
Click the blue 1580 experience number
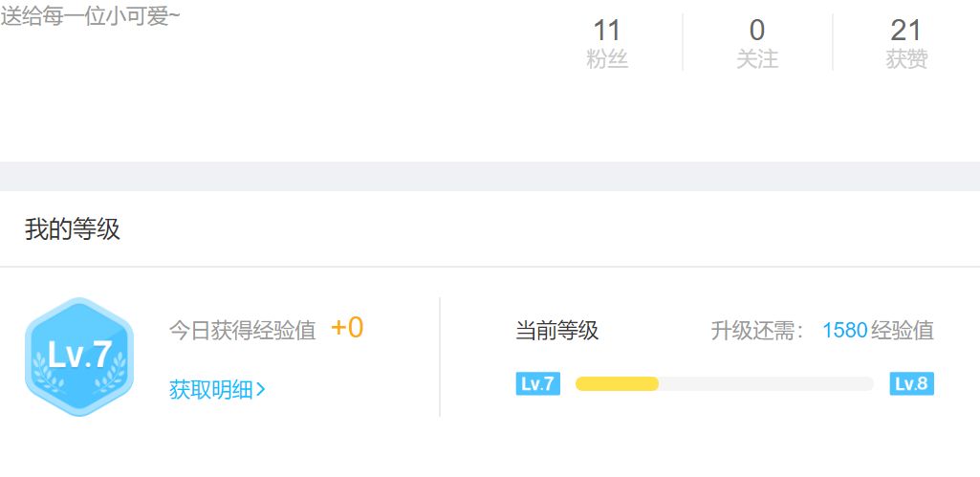point(844,331)
